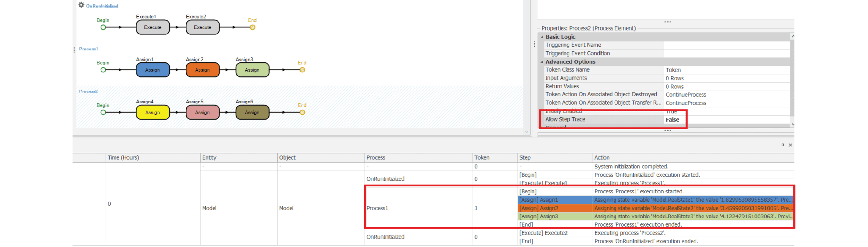Click the properties panel vertical scrollbar
The image size is (868, 247).
coord(792,78)
